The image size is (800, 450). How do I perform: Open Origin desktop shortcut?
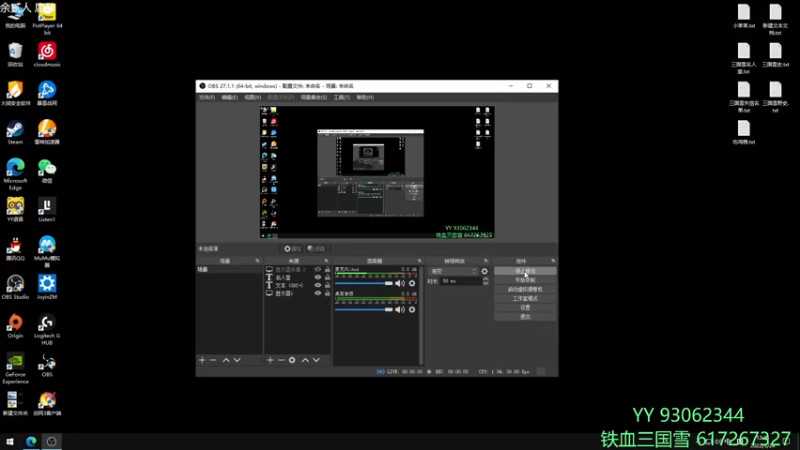[x=15, y=327]
